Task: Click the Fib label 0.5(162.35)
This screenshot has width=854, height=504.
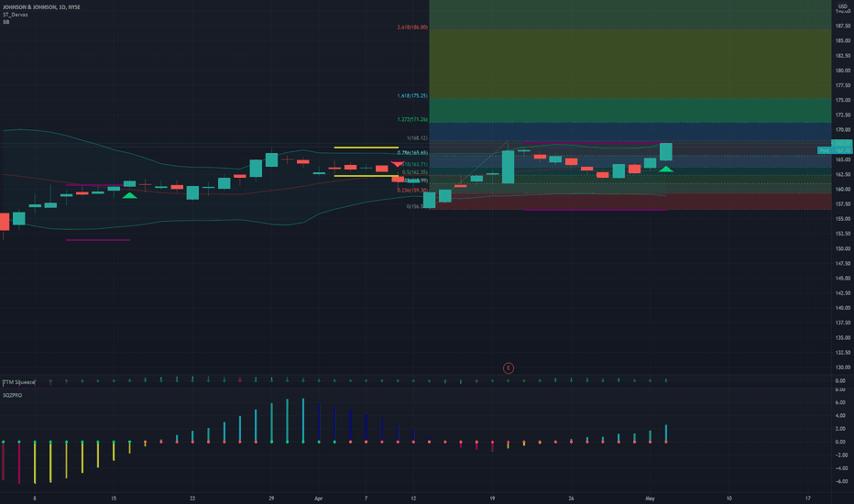Action: click(415, 172)
